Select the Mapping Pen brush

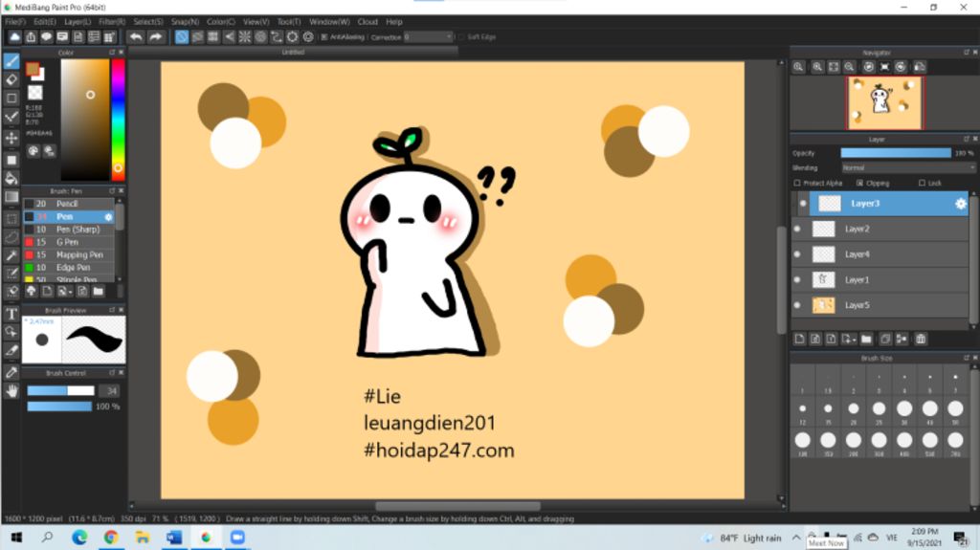(x=69, y=254)
